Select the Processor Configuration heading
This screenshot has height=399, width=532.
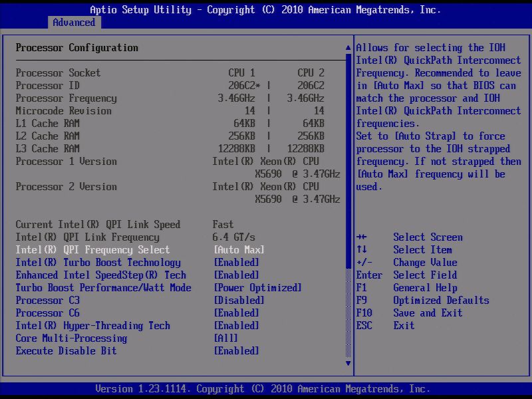pos(77,47)
